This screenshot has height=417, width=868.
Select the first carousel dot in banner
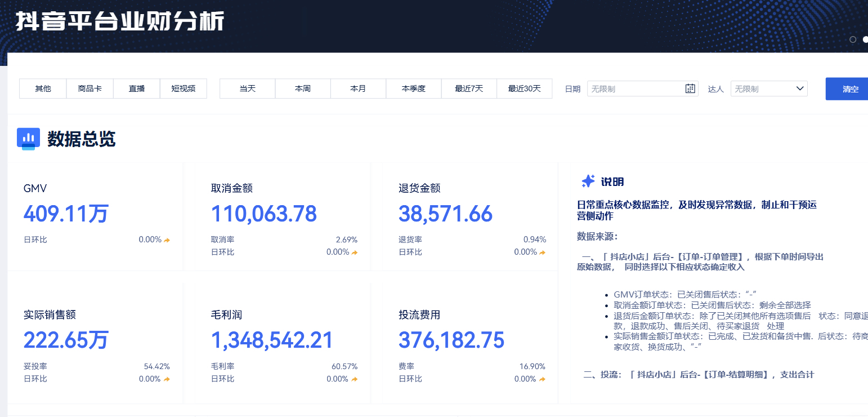853,39
